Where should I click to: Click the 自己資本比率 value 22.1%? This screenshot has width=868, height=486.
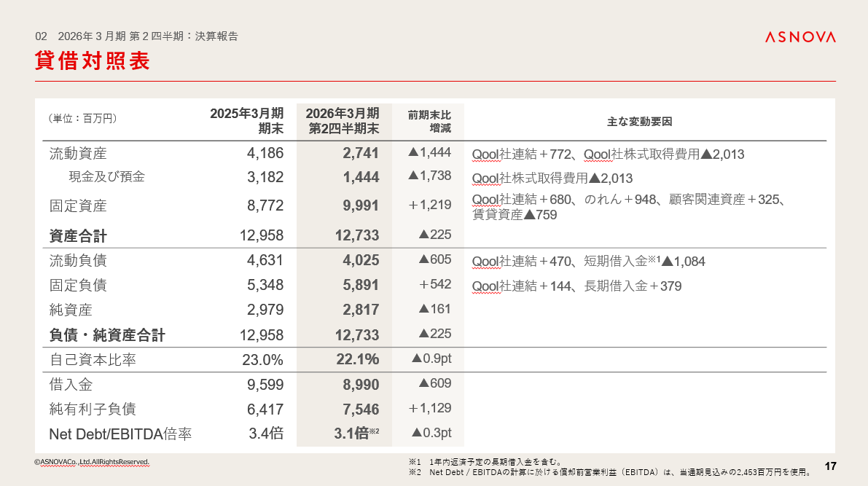click(357, 359)
